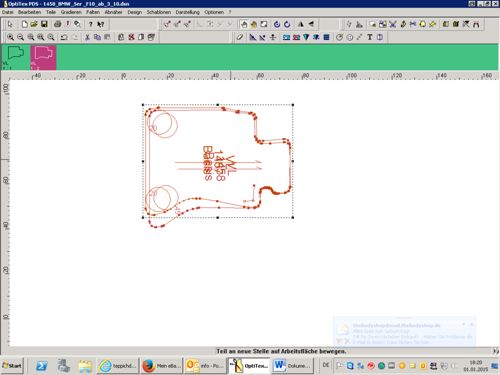Click the eraser tool icon
The image size is (500, 375).
[x=240, y=37]
